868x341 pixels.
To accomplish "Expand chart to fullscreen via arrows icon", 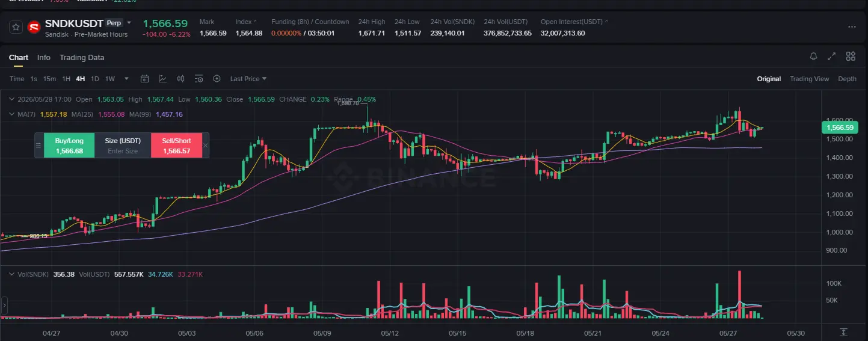I will [x=832, y=57].
